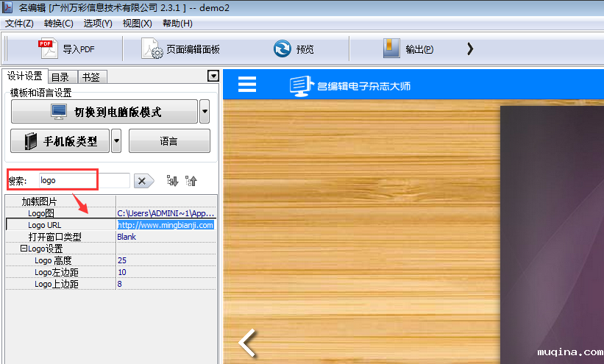Open dropdown beside 手机版类型 button

116,141
